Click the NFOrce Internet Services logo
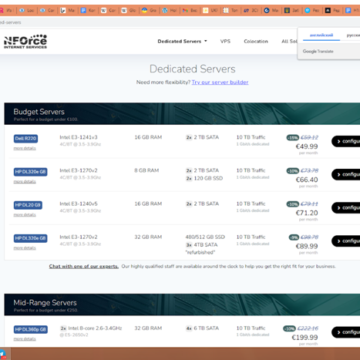Screen dimensions: 360x360 click(25, 41)
